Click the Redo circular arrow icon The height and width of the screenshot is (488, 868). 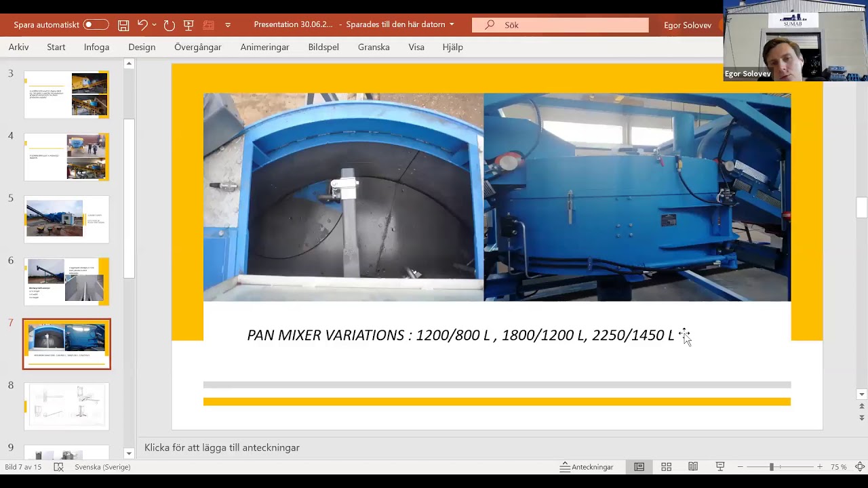coord(170,25)
